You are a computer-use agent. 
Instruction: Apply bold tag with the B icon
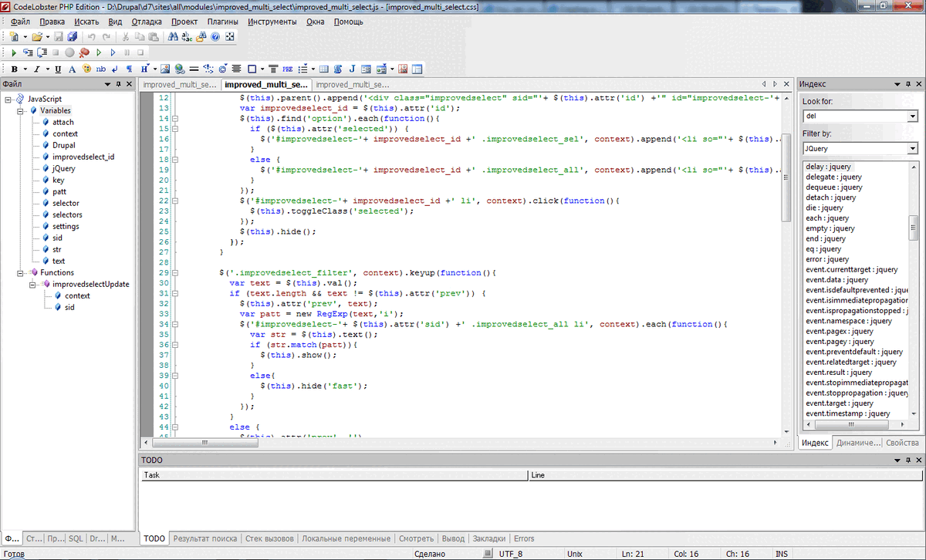pos(14,69)
